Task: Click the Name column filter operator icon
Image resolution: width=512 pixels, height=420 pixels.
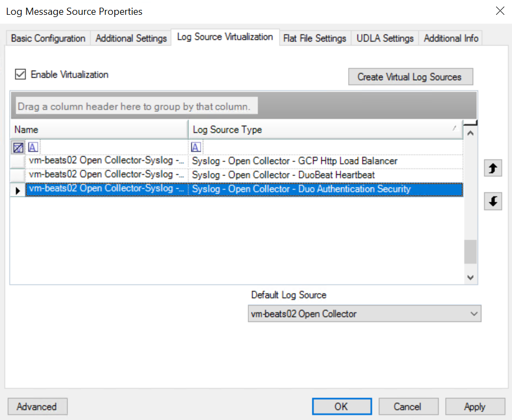Action: pyautogui.click(x=33, y=147)
